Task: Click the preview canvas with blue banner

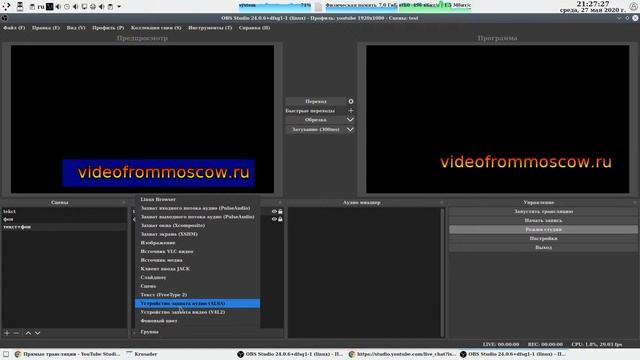Action: click(142, 119)
